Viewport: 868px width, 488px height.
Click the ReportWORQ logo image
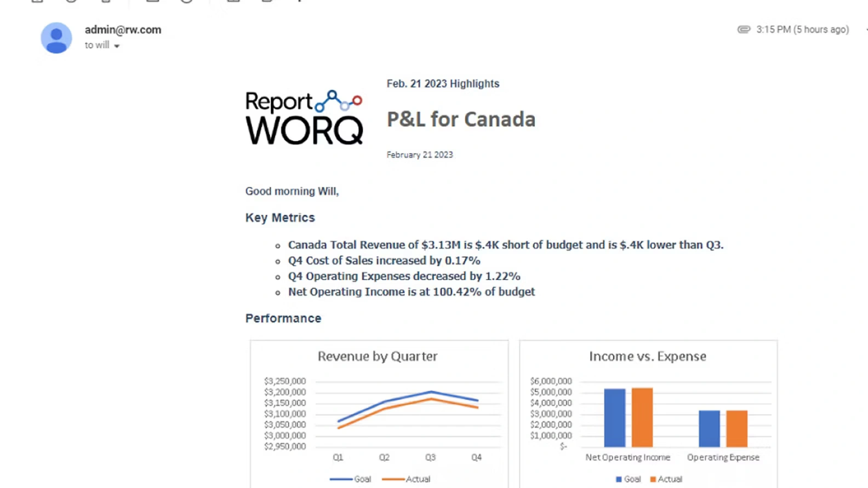[x=304, y=118]
